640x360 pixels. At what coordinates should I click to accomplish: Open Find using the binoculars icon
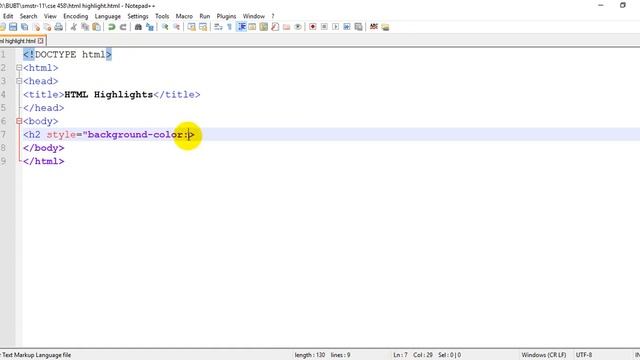(x=138, y=27)
